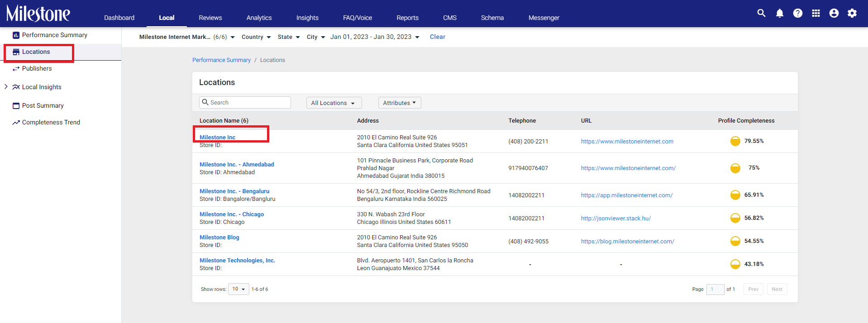Open the user account icon

(x=834, y=13)
